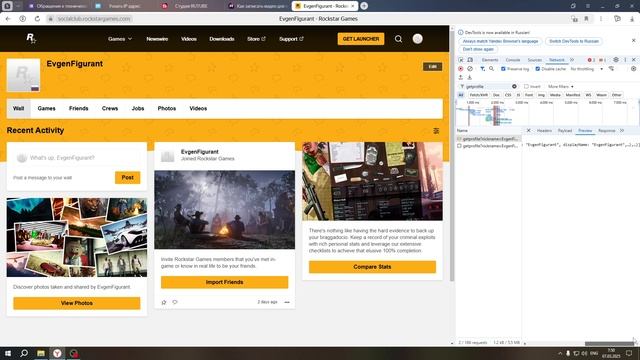Open File Explorer from taskbar
640x360 pixels.
[41, 353]
